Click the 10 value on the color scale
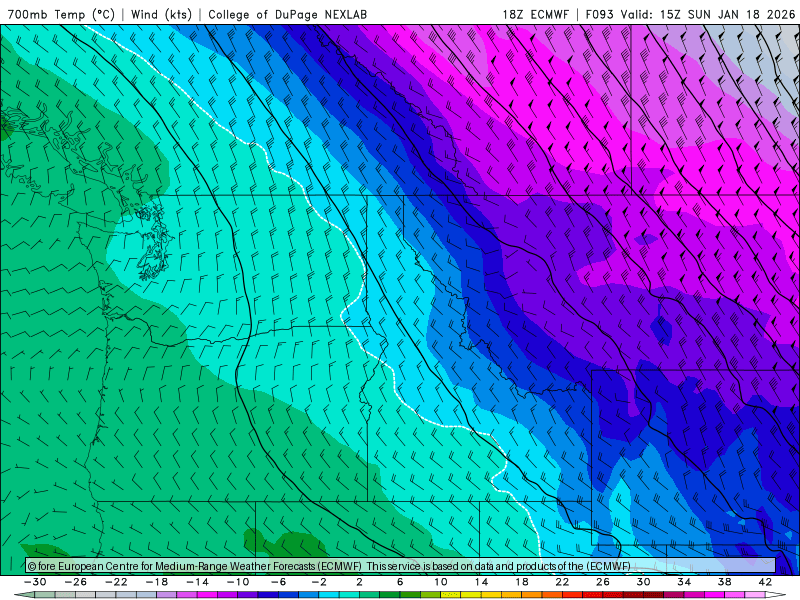The image size is (800, 600). (441, 582)
